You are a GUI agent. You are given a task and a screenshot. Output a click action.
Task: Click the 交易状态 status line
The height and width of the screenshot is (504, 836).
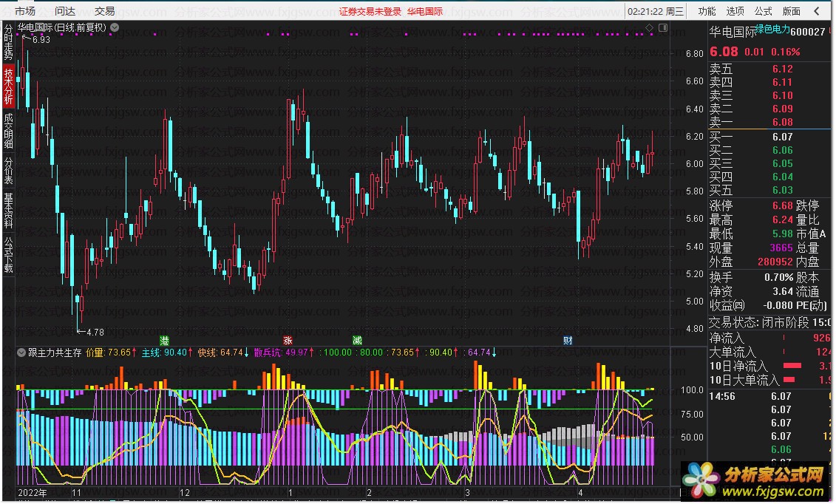coord(770,322)
